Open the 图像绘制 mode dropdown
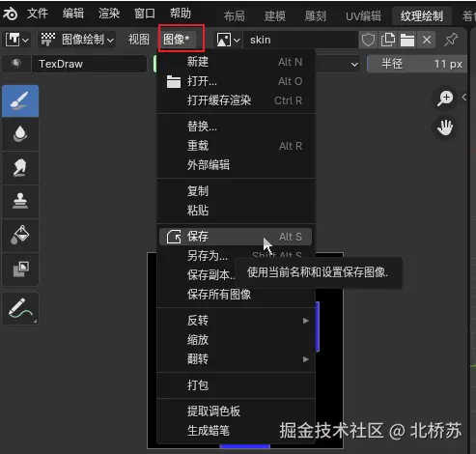Image resolution: width=476 pixels, height=454 pixels. (77, 40)
